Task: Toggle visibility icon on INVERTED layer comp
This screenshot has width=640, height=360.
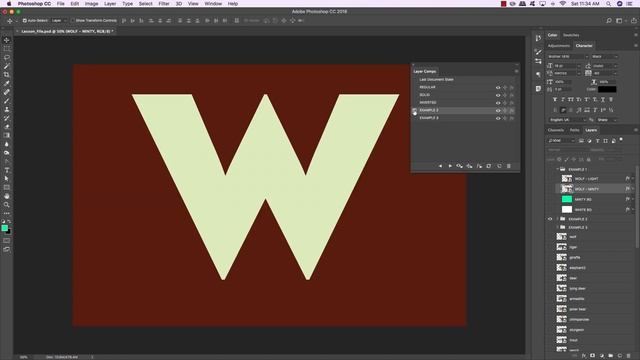Action: [498, 103]
